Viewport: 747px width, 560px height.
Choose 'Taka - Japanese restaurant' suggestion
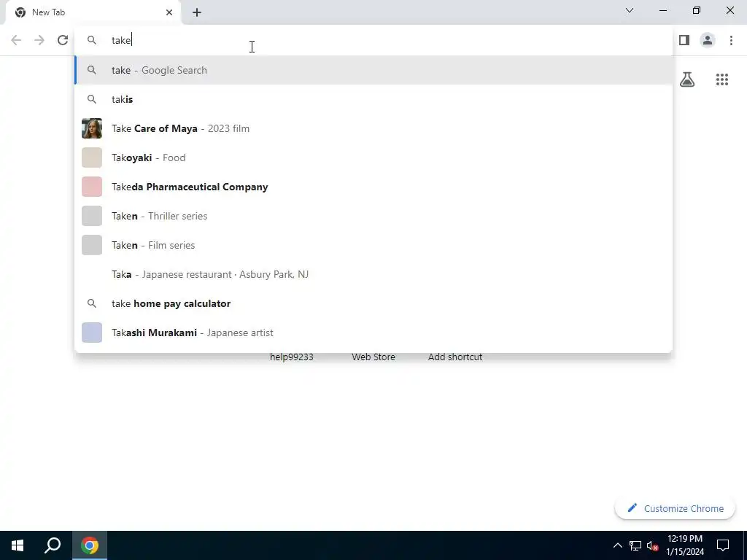(x=373, y=274)
